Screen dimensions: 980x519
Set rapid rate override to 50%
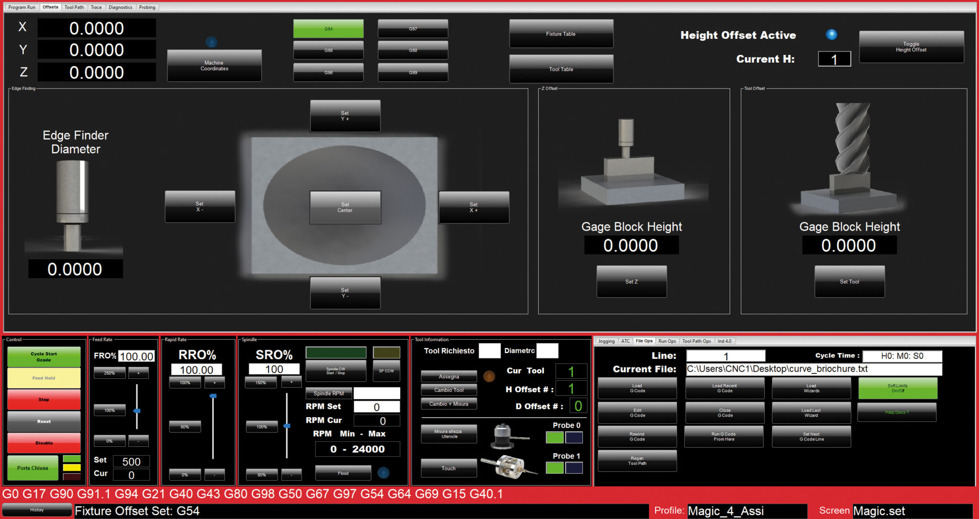[x=185, y=427]
